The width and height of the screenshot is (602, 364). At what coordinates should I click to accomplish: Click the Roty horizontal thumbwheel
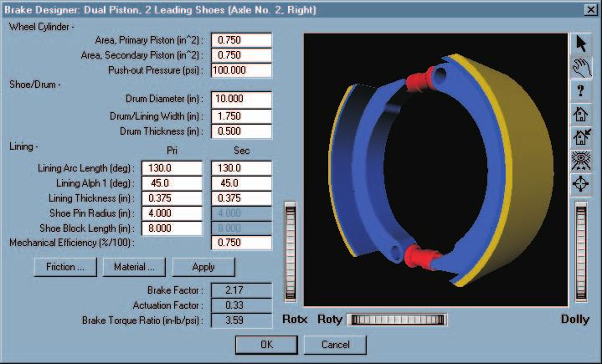pyautogui.click(x=398, y=320)
